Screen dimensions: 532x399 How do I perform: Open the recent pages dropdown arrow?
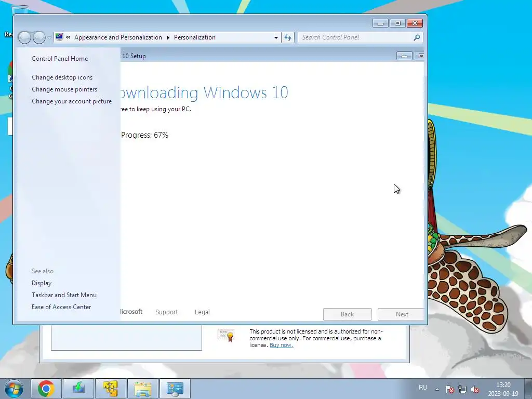coord(49,37)
